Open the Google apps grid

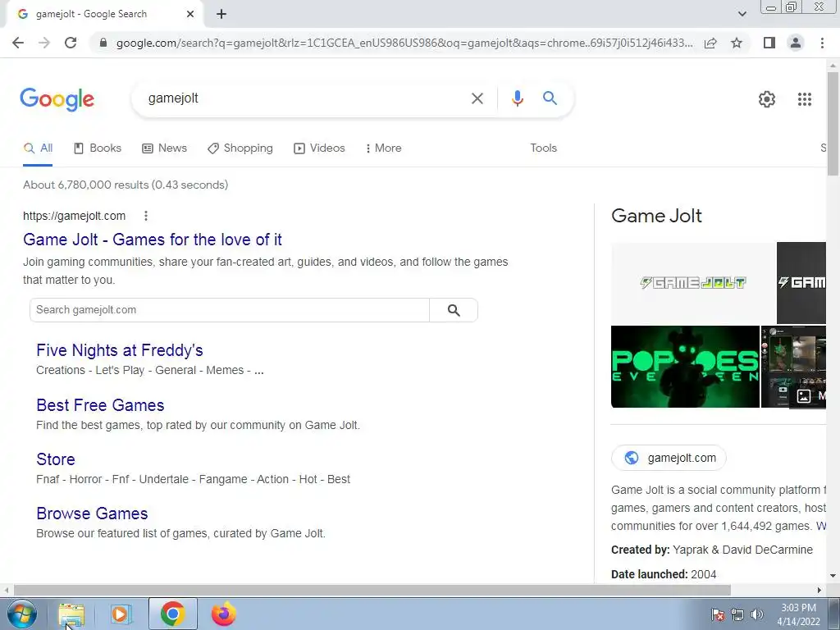804,99
